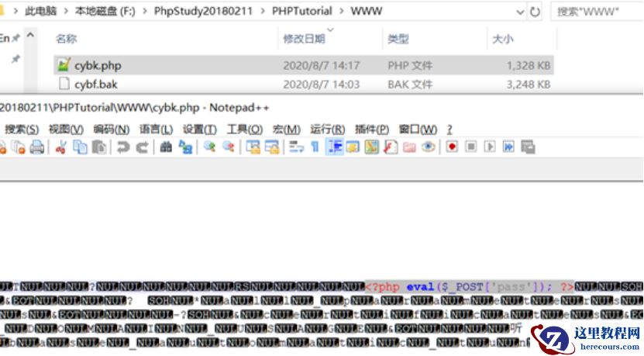Open the 工具(O) menu
Viewport: 644px width, 356px height.
click(x=245, y=130)
